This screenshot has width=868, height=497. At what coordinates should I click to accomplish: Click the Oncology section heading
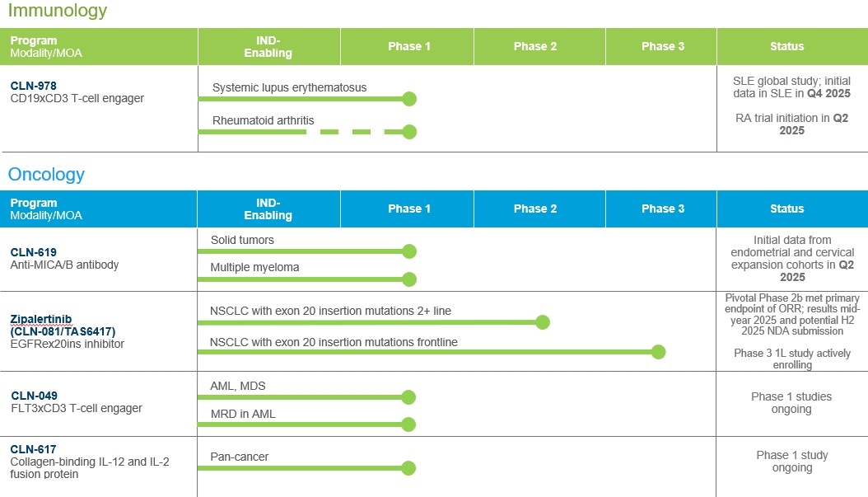[x=46, y=175]
